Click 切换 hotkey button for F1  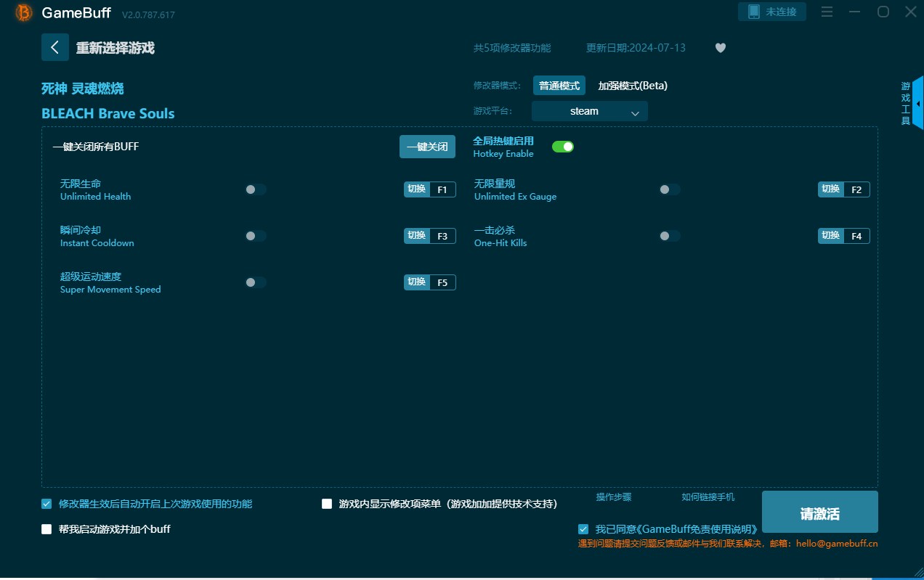pos(417,189)
